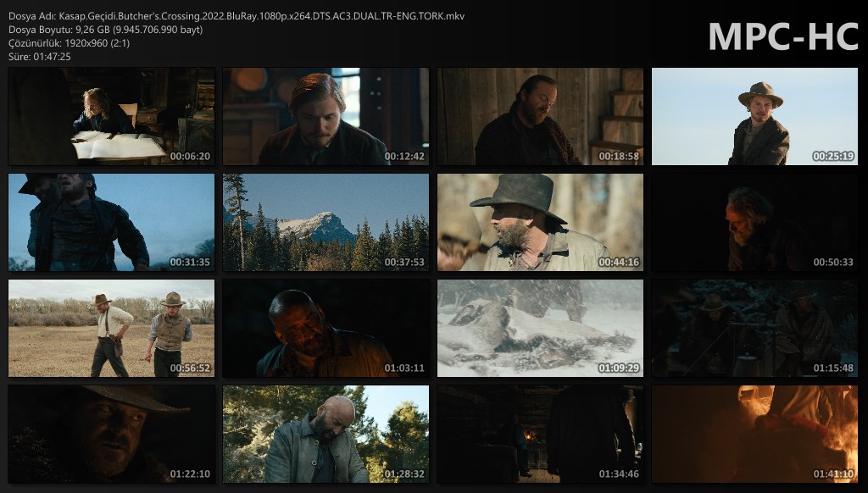Click the frame stamped 01:03:11
Viewport: 868px width, 493px height.
325,328
